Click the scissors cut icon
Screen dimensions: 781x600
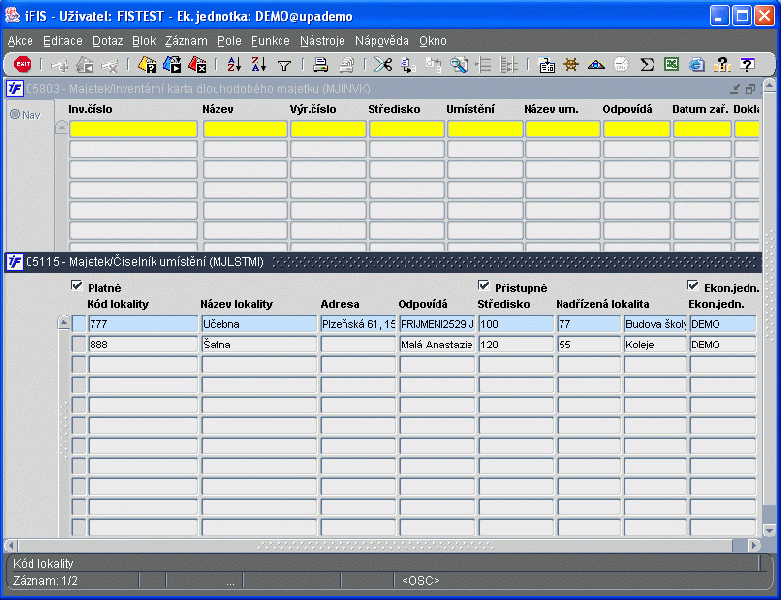point(383,64)
